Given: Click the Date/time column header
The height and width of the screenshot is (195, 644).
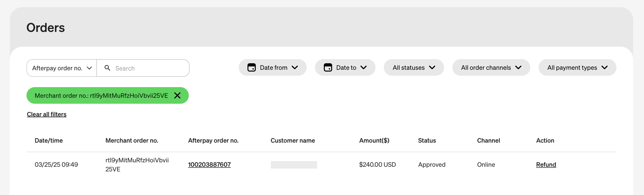Looking at the screenshot, I should [49, 141].
